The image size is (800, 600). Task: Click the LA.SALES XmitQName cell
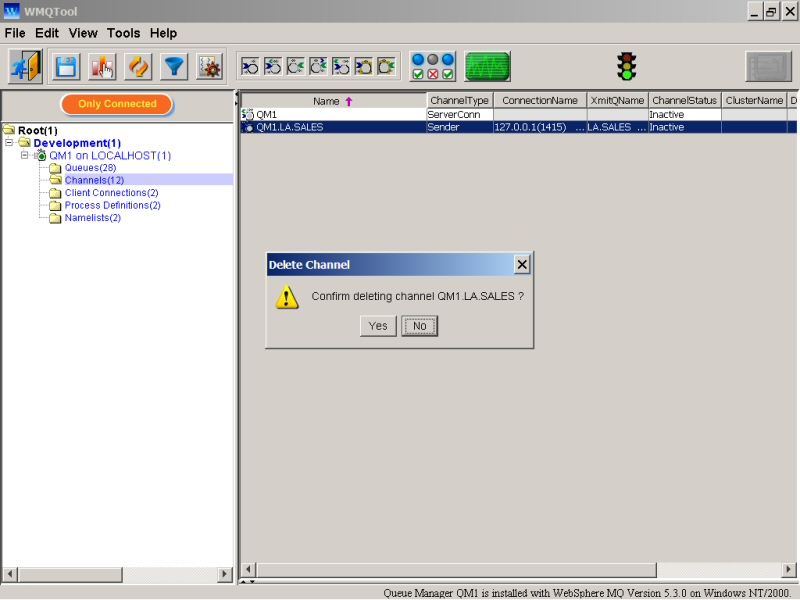[617, 127]
